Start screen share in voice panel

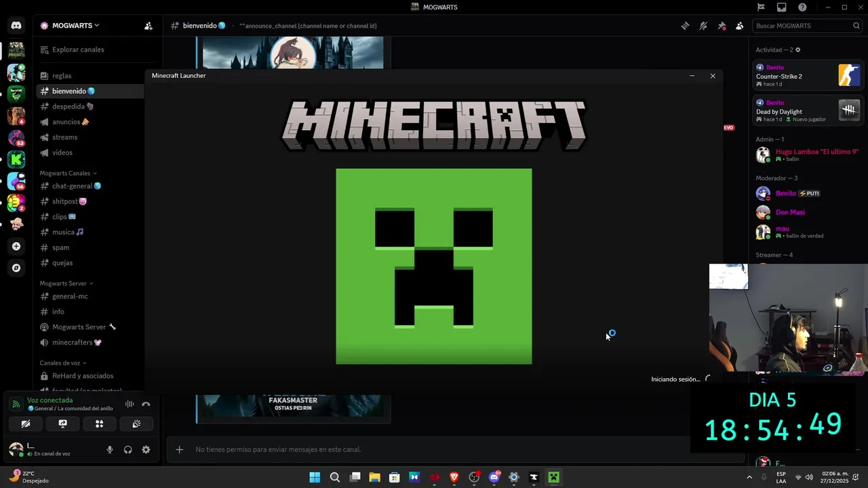tap(62, 424)
